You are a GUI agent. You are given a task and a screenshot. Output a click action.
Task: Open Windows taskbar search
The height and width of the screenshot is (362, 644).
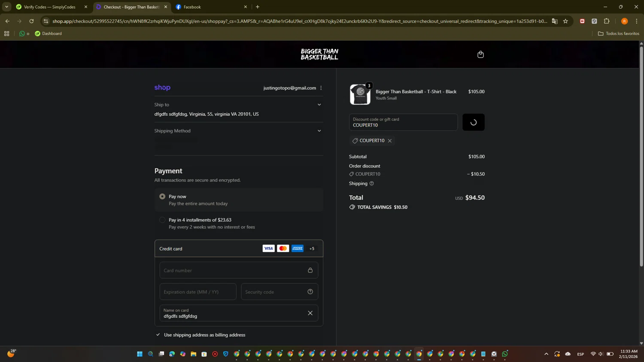click(150, 354)
